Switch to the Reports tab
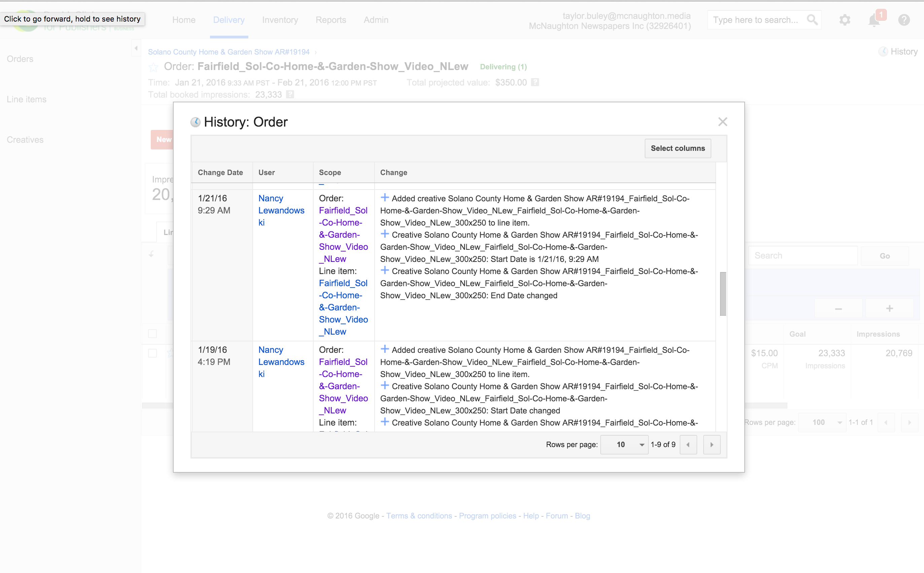Screen dimensions: 924x573 [x=330, y=20]
